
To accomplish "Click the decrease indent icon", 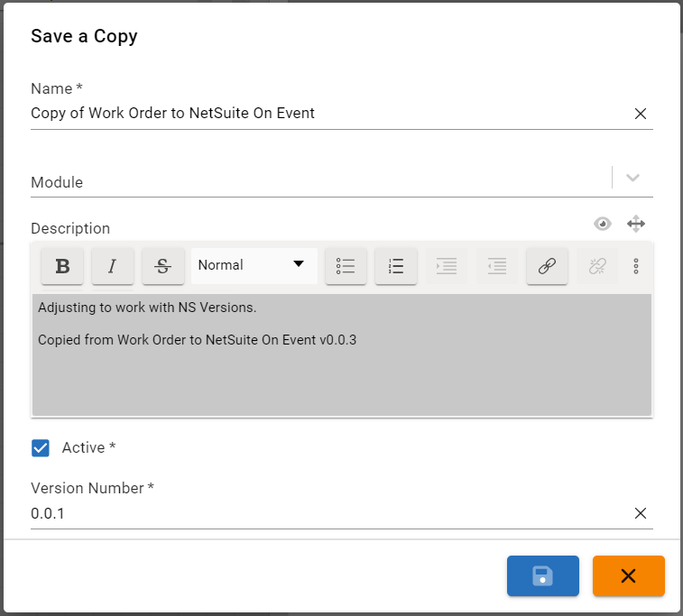I will pos(496,266).
